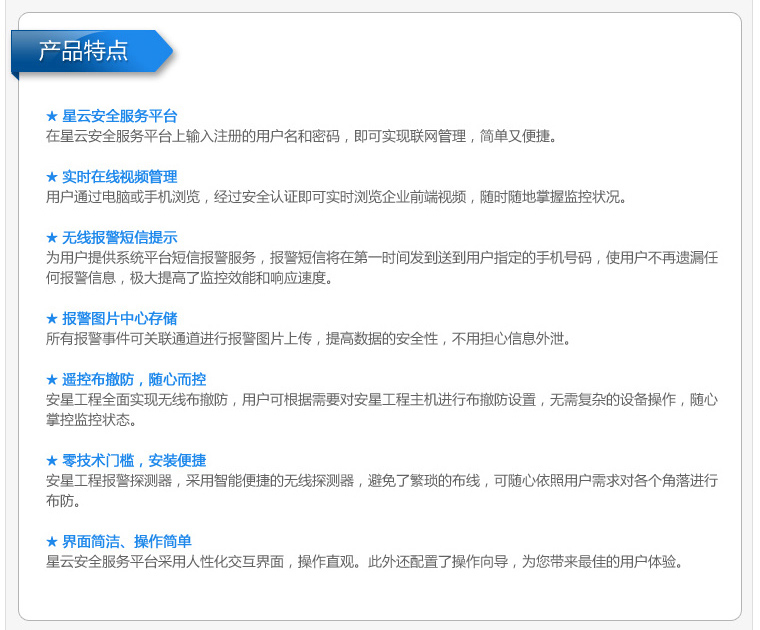Click the 报警图片中心存储 heading
This screenshot has width=760, height=630.
tap(119, 318)
